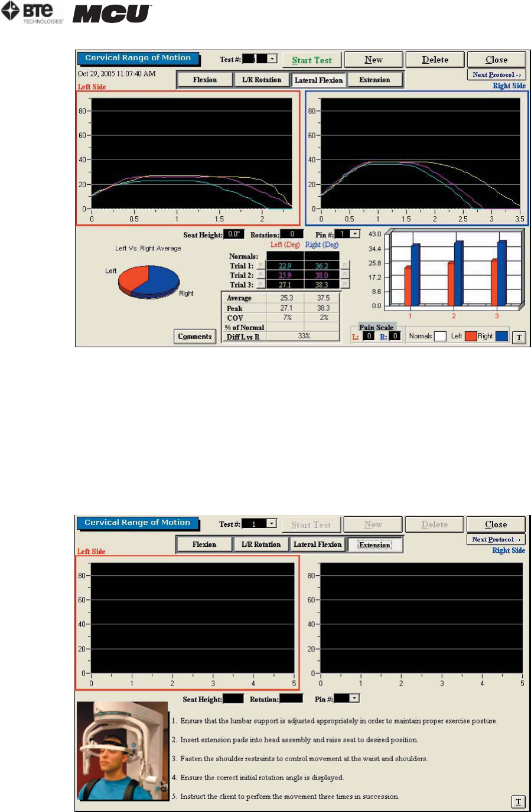Click the T button in the lower window
This screenshot has width=531, height=812.
(x=518, y=801)
